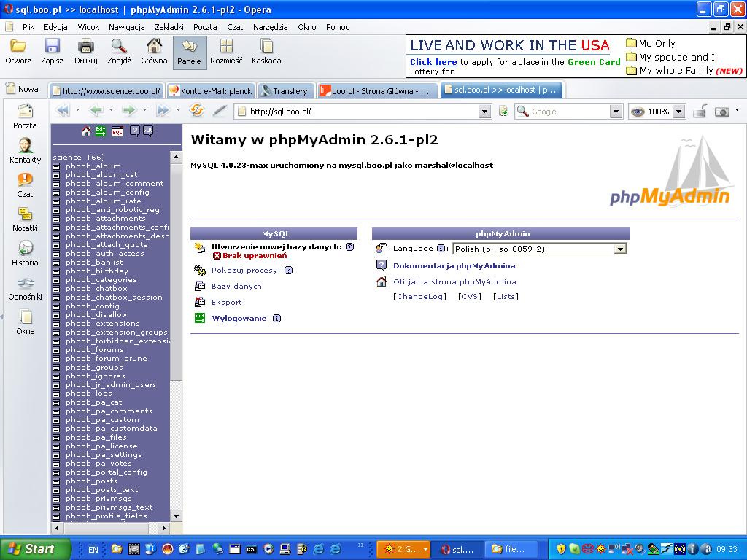Switch to boo.pl - Strona Główna tab
The width and height of the screenshot is (747, 560).
pyautogui.click(x=377, y=90)
